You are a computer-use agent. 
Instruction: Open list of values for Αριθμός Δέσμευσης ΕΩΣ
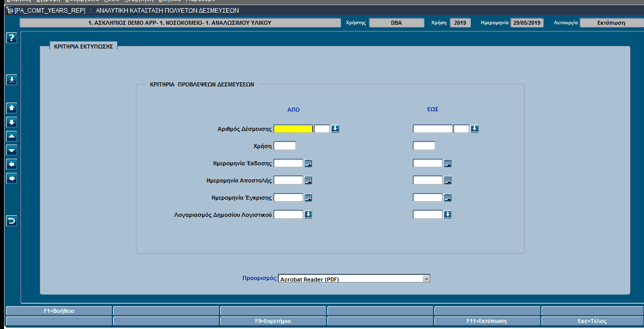(475, 129)
